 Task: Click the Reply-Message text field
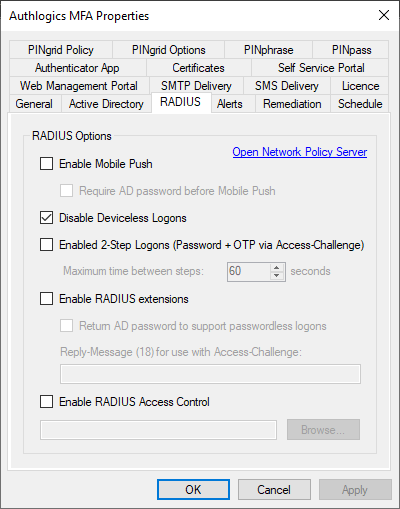(x=210, y=374)
